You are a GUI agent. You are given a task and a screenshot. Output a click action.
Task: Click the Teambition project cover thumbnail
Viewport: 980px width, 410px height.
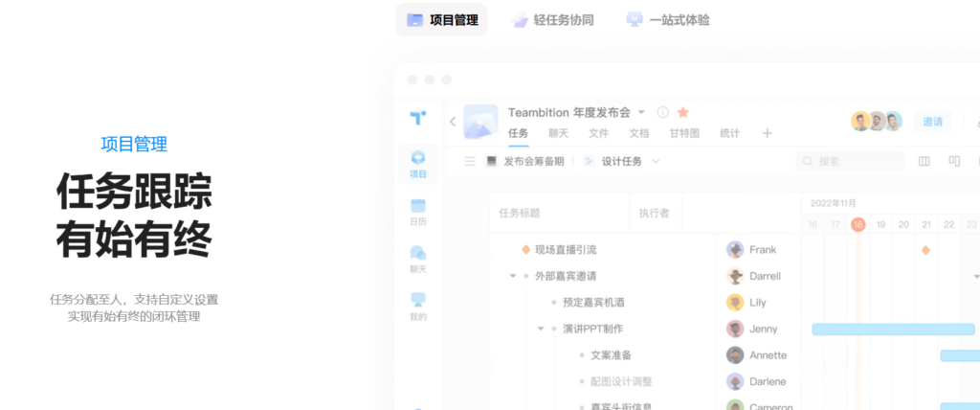point(480,122)
